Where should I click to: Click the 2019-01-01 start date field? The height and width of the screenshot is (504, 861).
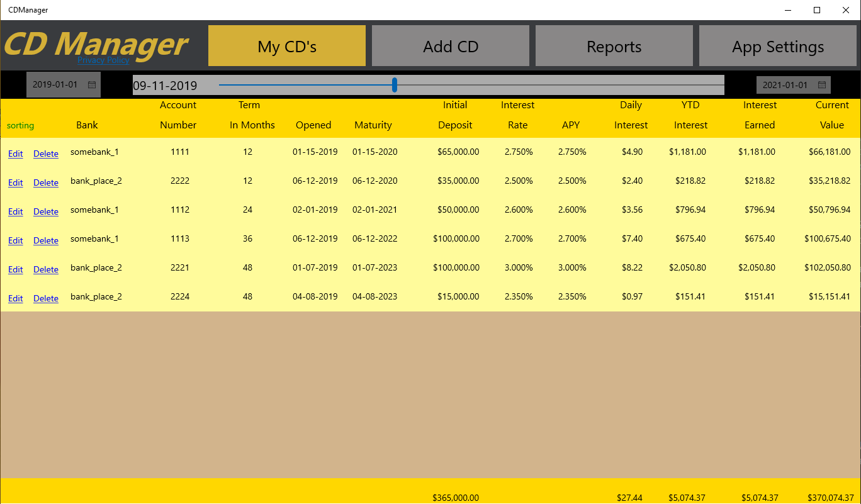tap(55, 84)
